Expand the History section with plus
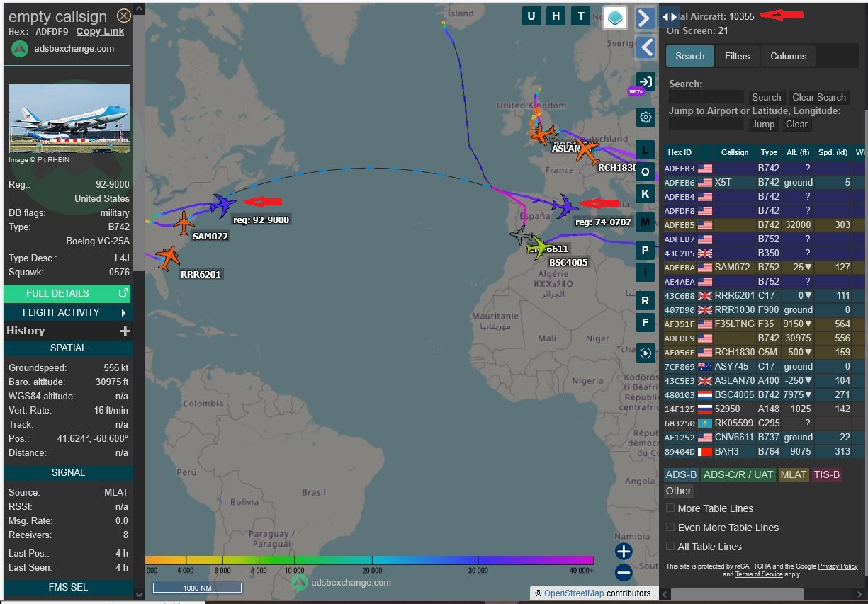 pos(125,331)
